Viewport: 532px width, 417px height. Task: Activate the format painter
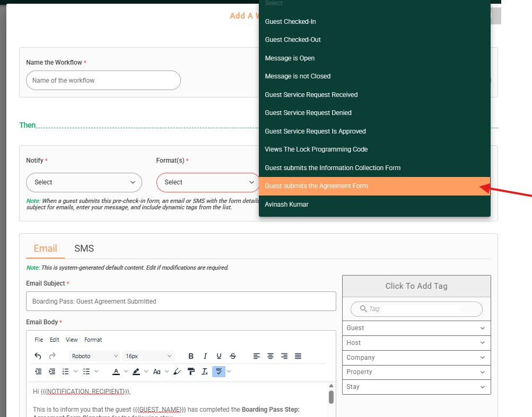(191, 371)
